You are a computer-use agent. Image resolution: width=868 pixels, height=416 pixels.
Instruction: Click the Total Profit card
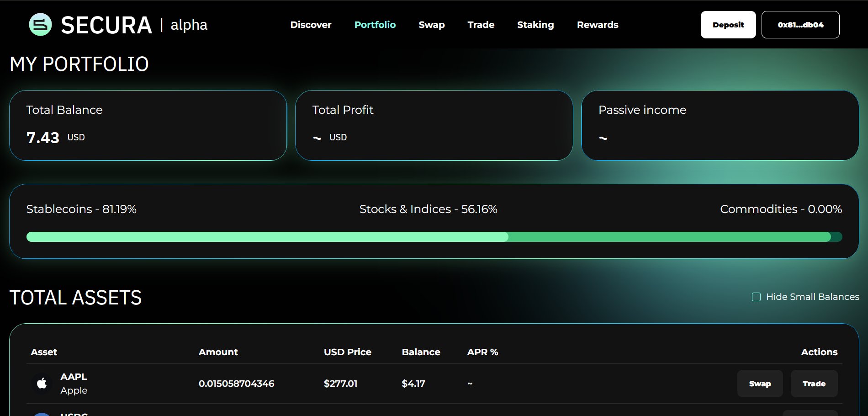click(x=434, y=125)
